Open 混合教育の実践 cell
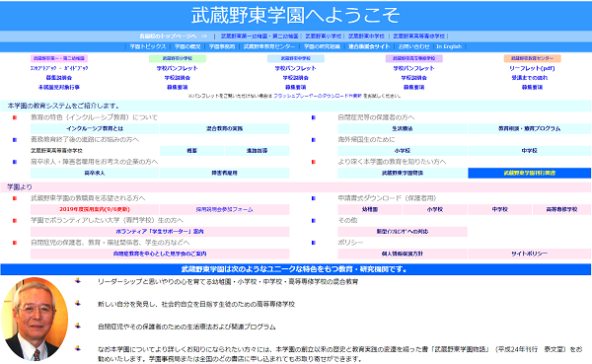 point(225,129)
